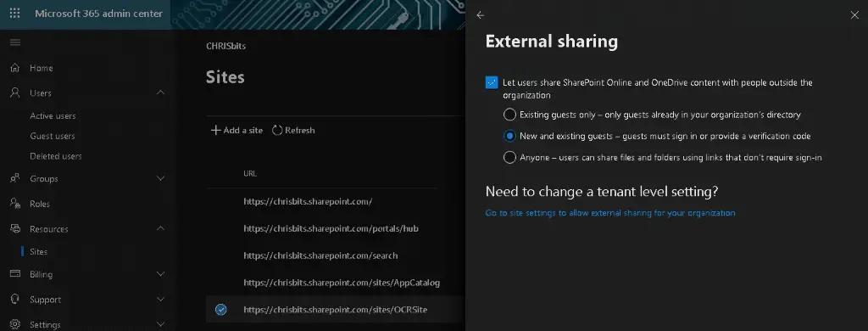Open Roles in navigation
The width and height of the screenshot is (868, 331).
point(40,204)
